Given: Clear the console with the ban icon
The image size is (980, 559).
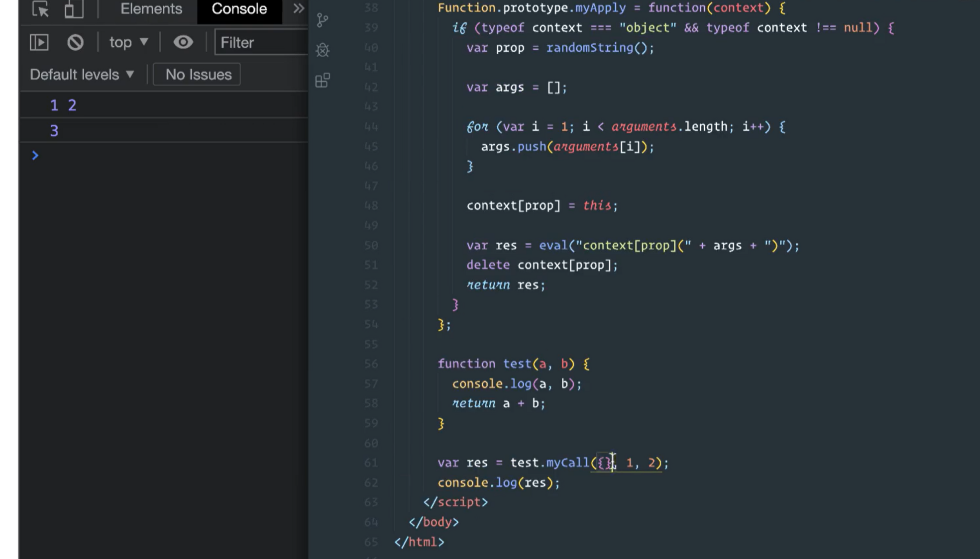Looking at the screenshot, I should tap(75, 42).
